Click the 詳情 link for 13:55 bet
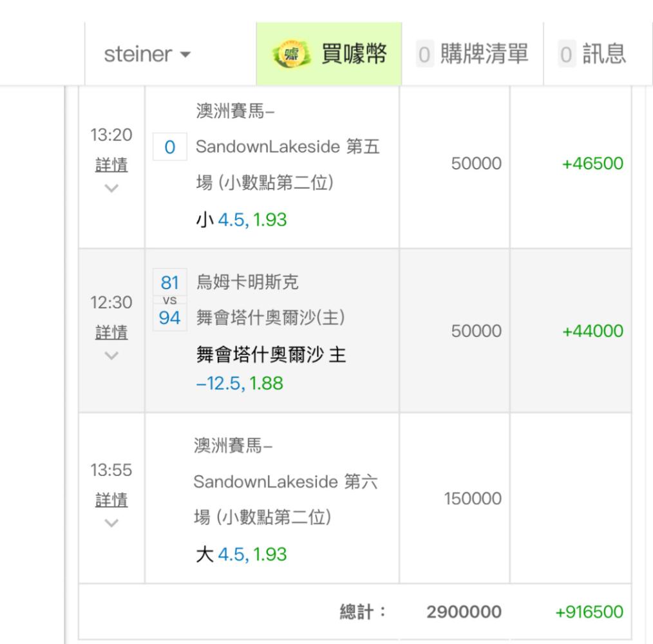This screenshot has height=644, width=653. pos(111,500)
